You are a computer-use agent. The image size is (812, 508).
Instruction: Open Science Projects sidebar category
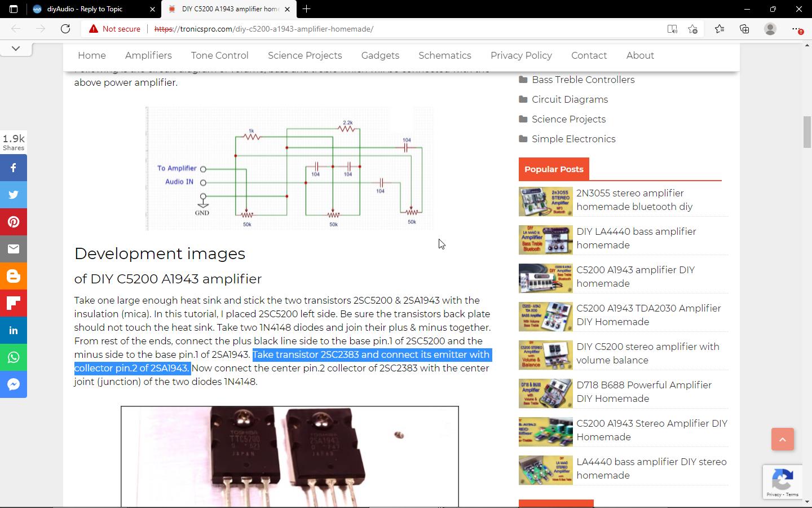[x=568, y=119]
